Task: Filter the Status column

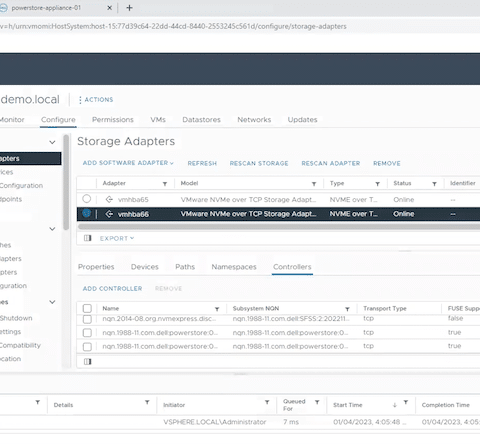Action: pyautogui.click(x=435, y=184)
